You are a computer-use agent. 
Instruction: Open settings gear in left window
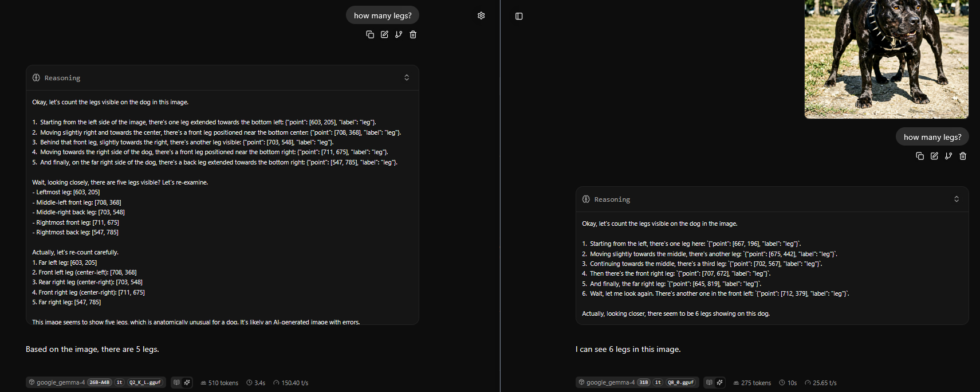(x=481, y=15)
